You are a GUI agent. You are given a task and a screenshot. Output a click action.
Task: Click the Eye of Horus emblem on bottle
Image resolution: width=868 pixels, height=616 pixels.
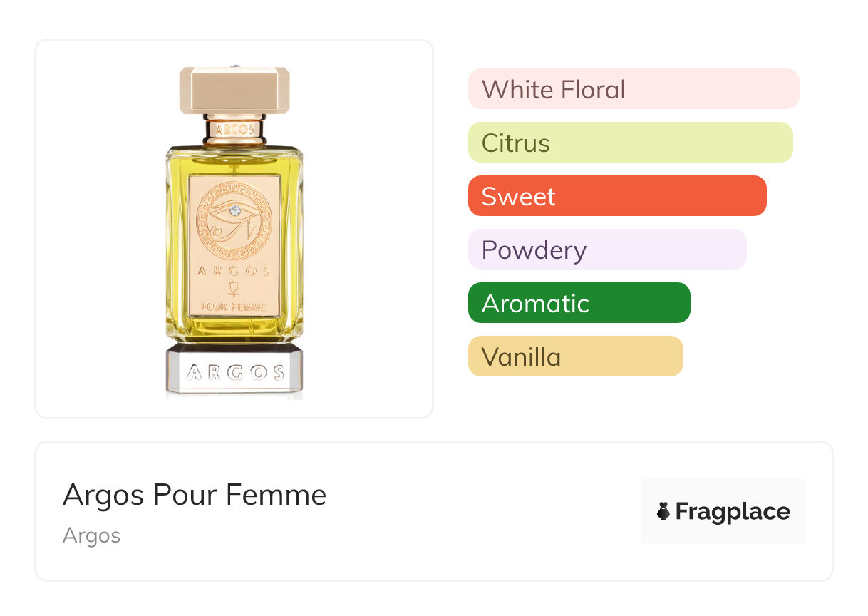coord(234,220)
